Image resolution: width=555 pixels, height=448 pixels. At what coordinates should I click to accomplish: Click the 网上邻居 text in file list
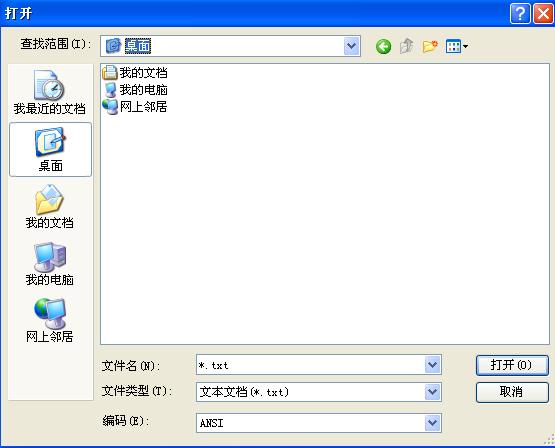tap(143, 107)
